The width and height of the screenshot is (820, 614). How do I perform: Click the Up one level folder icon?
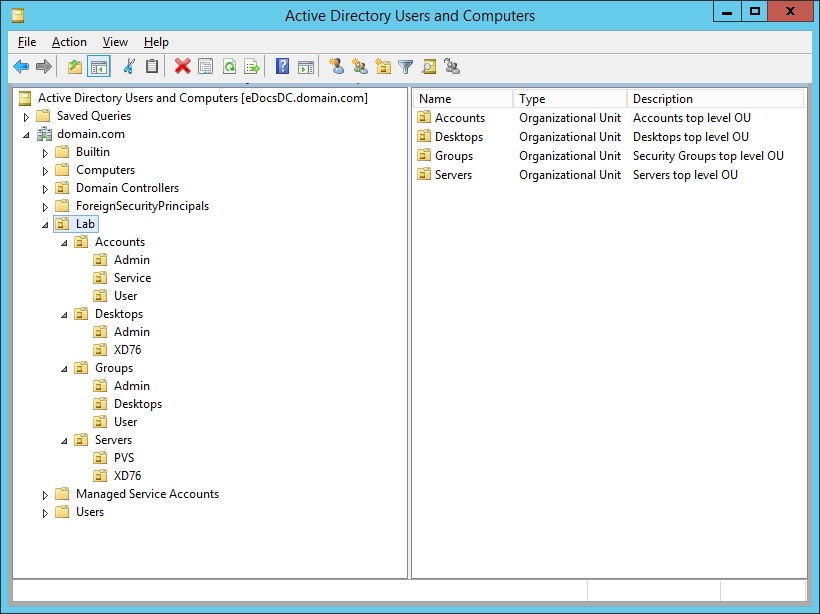click(75, 67)
